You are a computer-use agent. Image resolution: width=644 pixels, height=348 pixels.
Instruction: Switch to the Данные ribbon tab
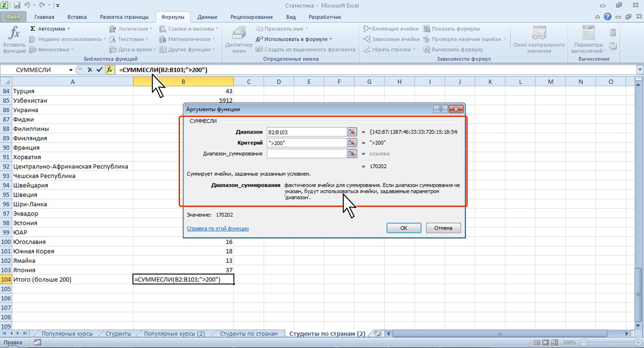[207, 17]
